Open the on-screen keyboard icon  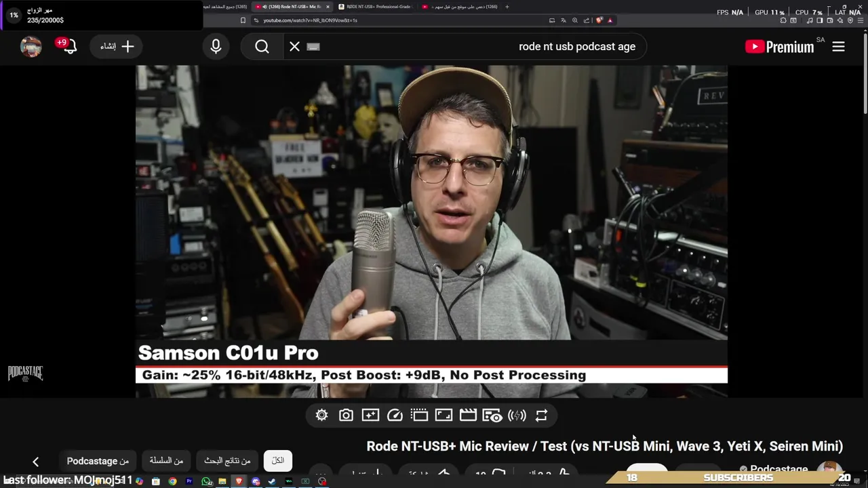click(x=313, y=46)
